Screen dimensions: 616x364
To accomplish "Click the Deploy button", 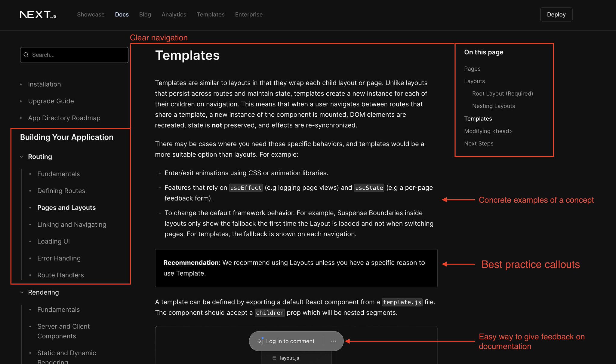I will [x=556, y=14].
